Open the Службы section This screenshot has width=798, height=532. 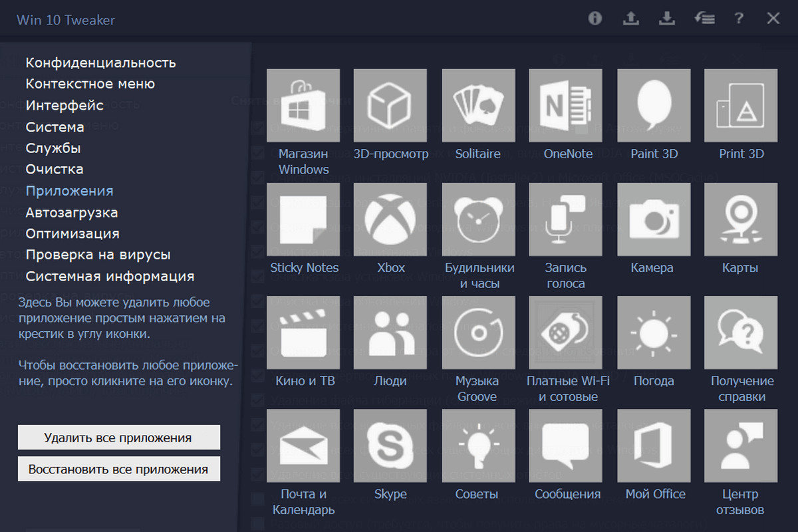53,148
